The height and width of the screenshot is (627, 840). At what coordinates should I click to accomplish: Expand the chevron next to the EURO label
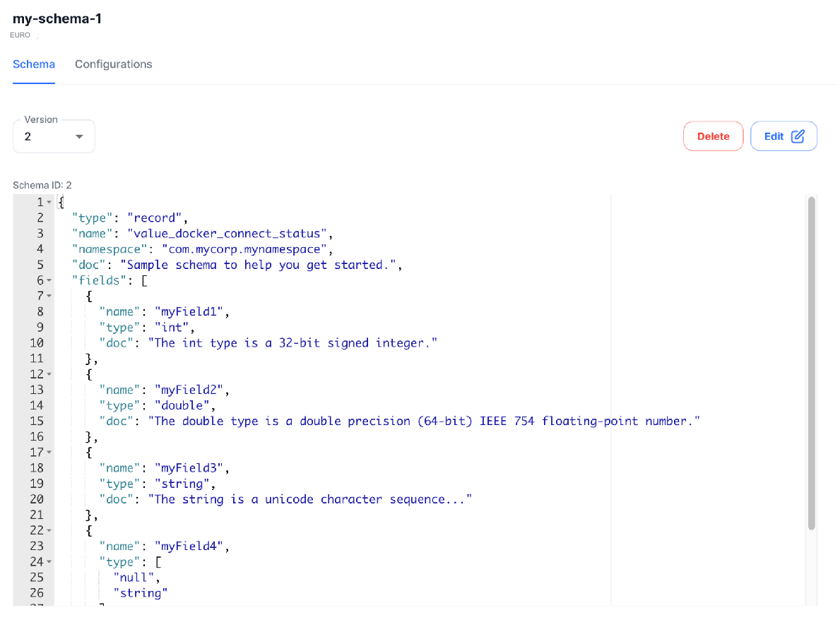pyautogui.click(x=37, y=35)
